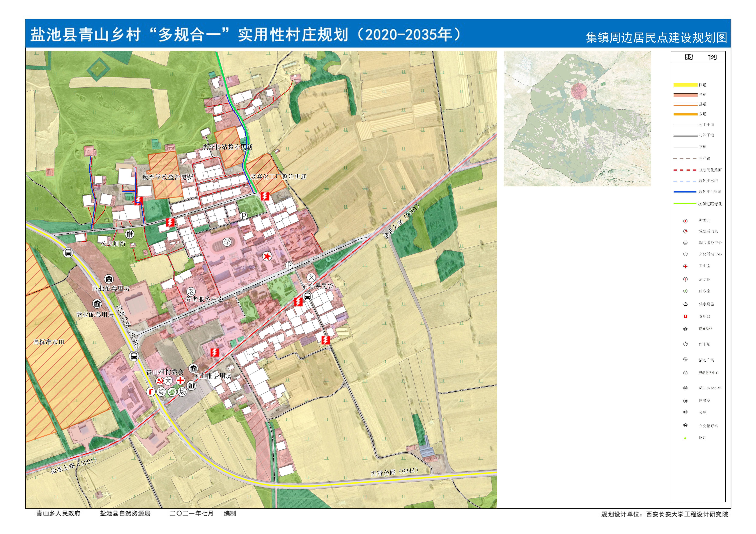The height and width of the screenshot is (534, 756).
Task: Click the 废弃学校整治更新 map label
Action: point(168,177)
